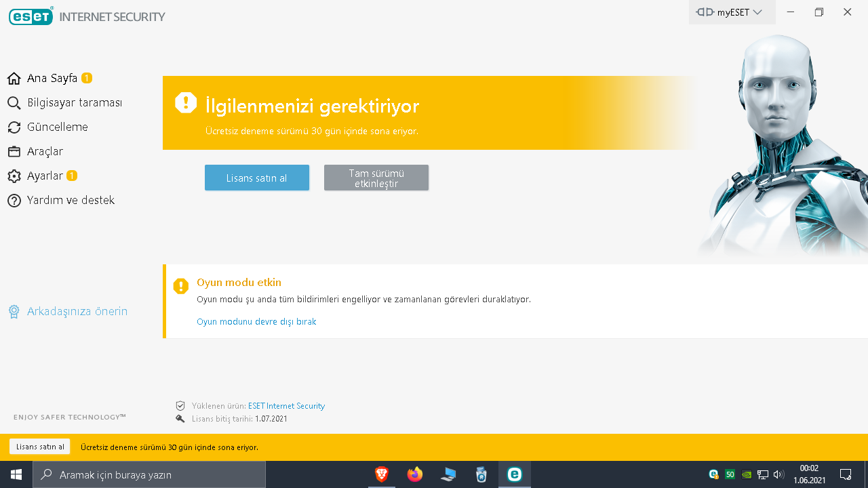Click the toolbox icon for Araçlar
868x488 pixels.
click(14, 152)
